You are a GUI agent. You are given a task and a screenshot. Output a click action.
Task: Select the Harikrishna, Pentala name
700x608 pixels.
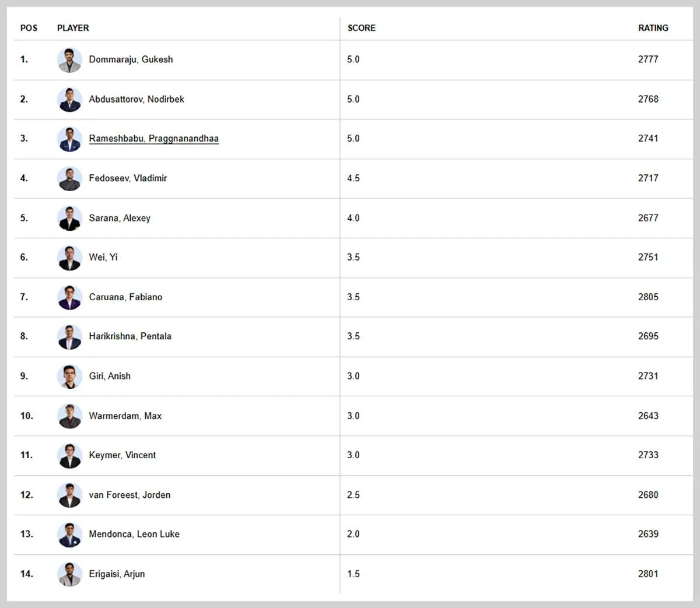130,336
